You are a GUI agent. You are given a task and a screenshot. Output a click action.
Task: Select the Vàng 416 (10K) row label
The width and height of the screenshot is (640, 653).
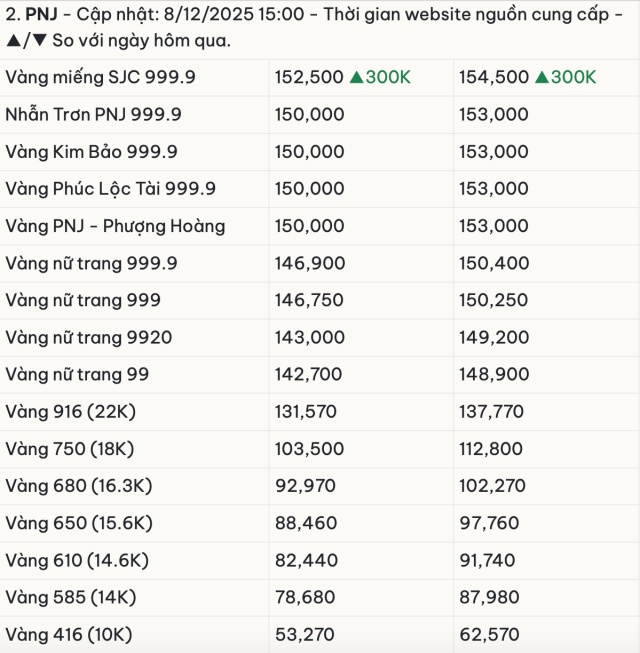[68, 634]
